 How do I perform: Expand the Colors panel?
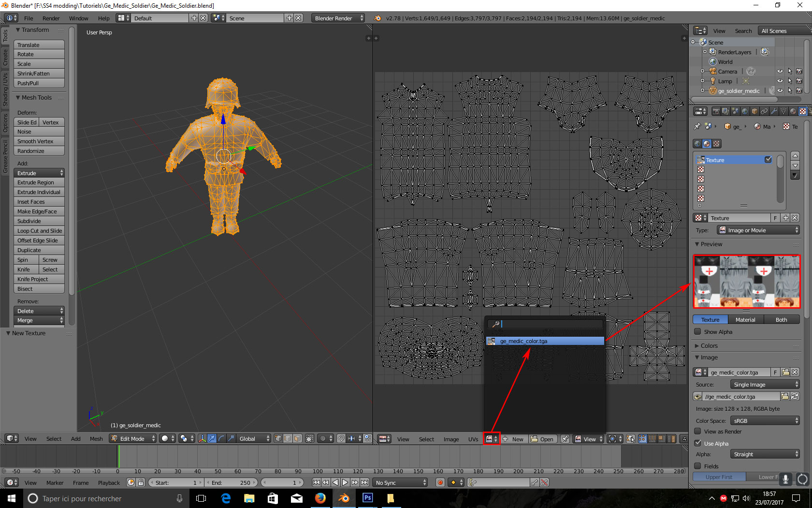pyautogui.click(x=696, y=346)
